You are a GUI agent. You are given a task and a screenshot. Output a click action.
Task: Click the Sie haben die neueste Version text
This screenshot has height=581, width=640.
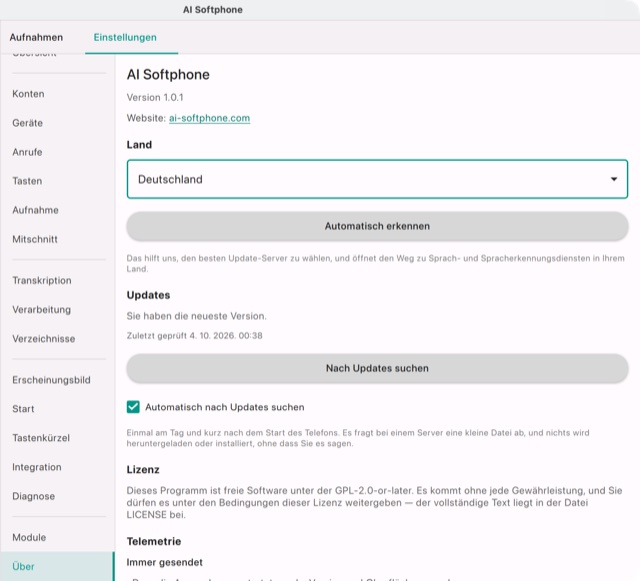pos(196,316)
